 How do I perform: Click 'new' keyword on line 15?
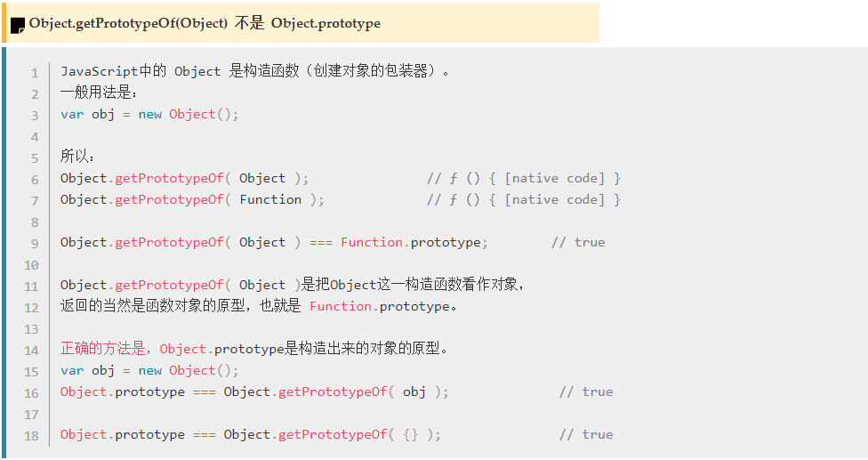[x=150, y=370]
